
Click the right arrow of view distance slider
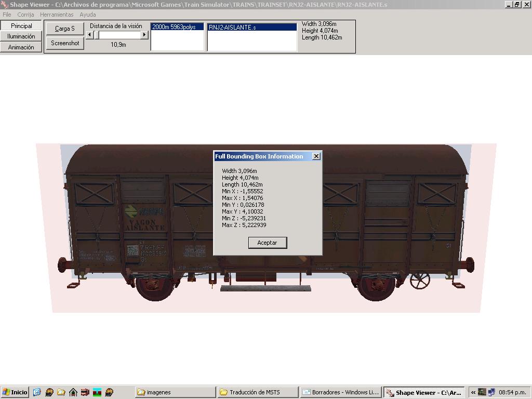click(144, 35)
